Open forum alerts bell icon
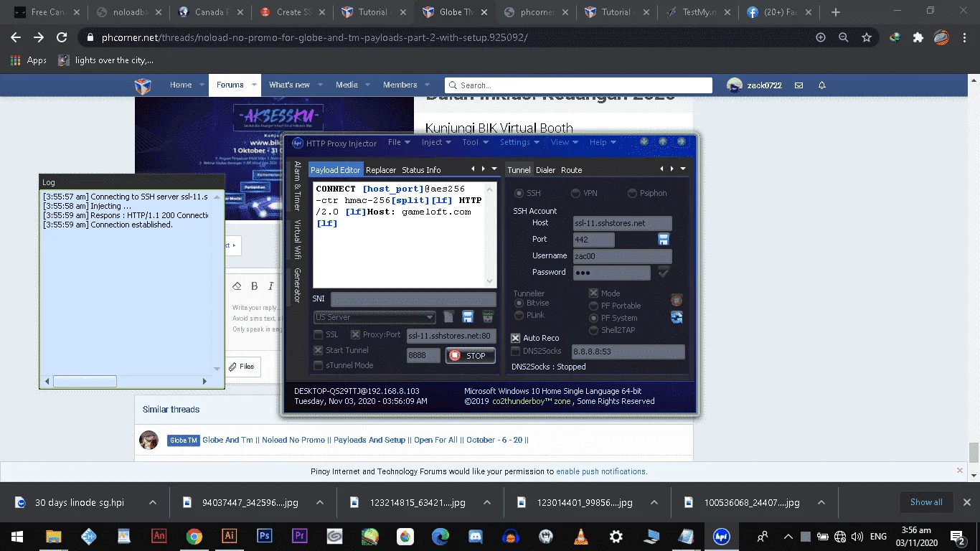Image resolution: width=980 pixels, height=551 pixels. (x=822, y=85)
